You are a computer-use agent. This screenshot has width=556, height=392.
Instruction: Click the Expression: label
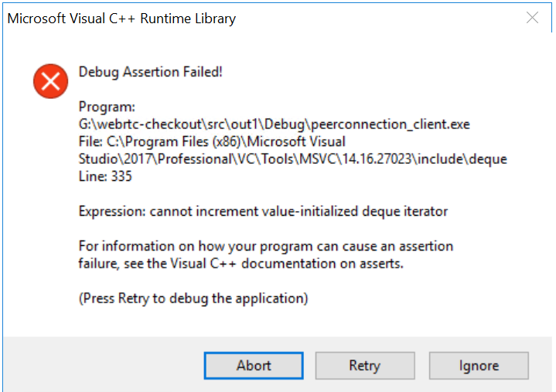(x=112, y=211)
